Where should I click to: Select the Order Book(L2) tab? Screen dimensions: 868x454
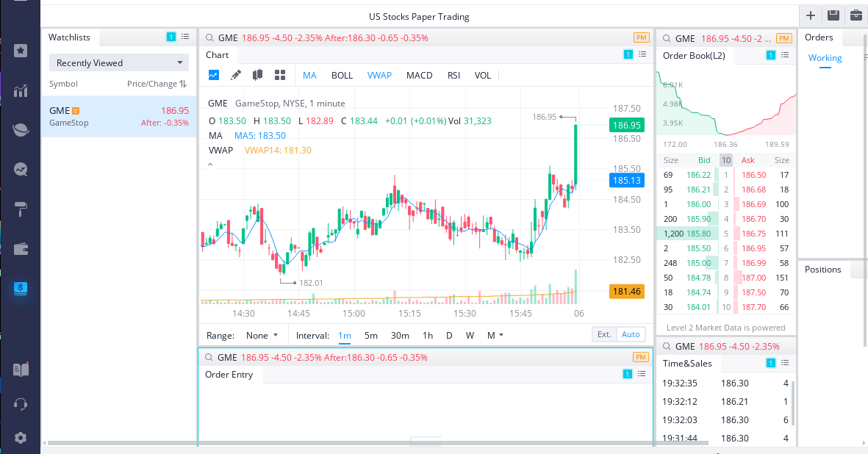coord(694,55)
